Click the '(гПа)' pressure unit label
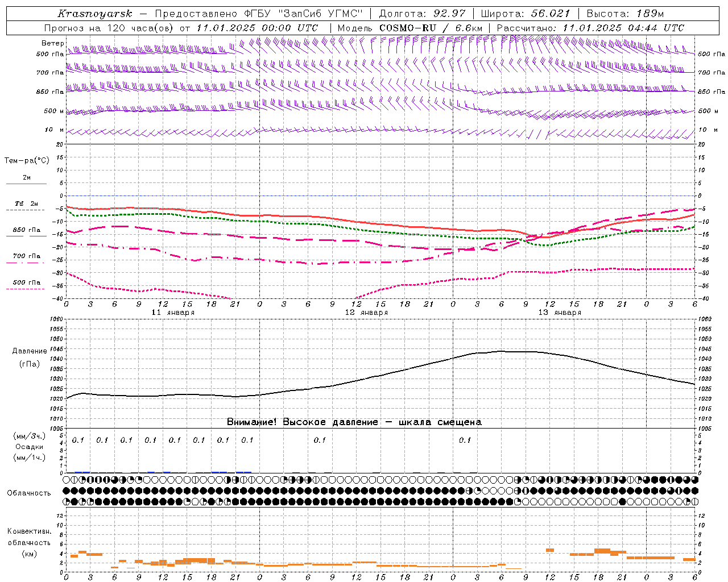 pyautogui.click(x=30, y=364)
